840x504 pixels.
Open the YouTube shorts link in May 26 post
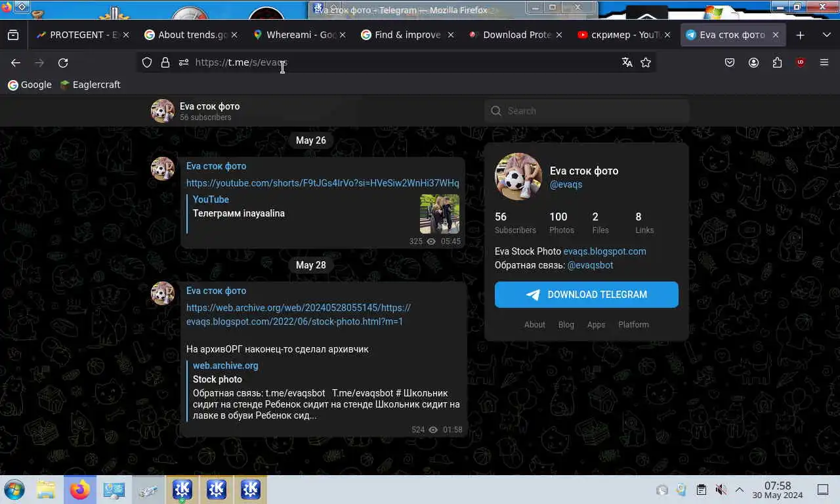click(x=323, y=183)
